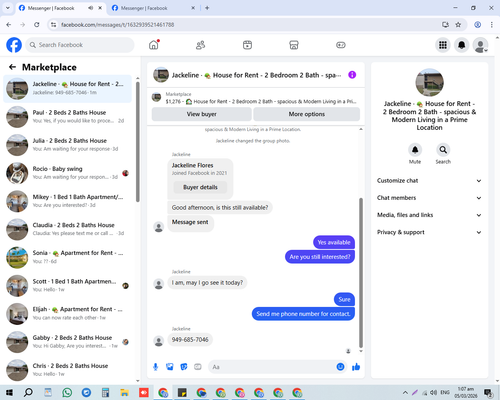Switch to the first Messenger browser tab
This screenshot has height=400, width=500.
51,8
